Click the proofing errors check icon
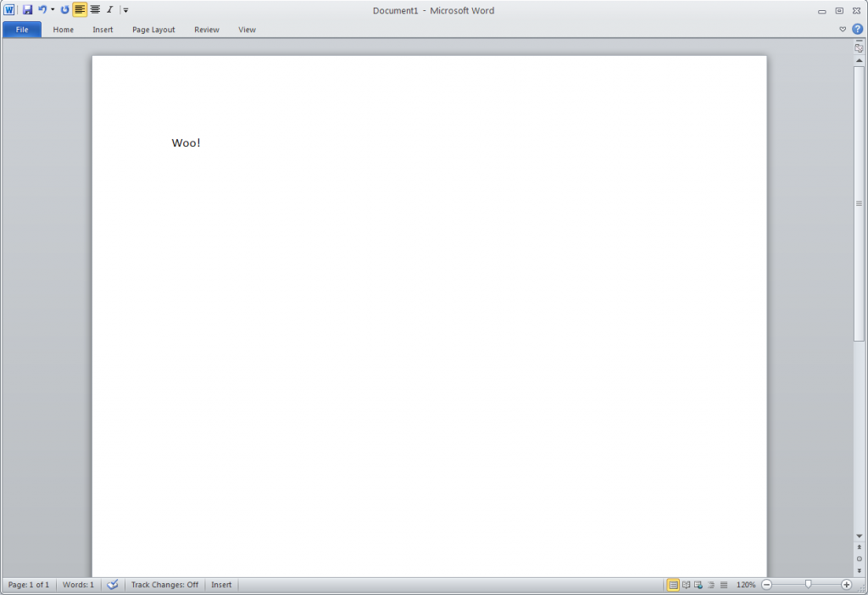 pyautogui.click(x=113, y=585)
